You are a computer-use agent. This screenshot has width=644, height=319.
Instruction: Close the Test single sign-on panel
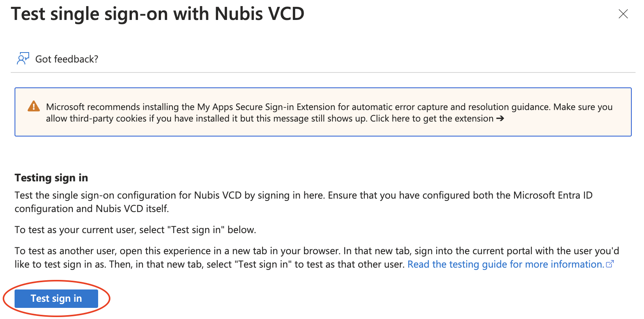pos(623,14)
